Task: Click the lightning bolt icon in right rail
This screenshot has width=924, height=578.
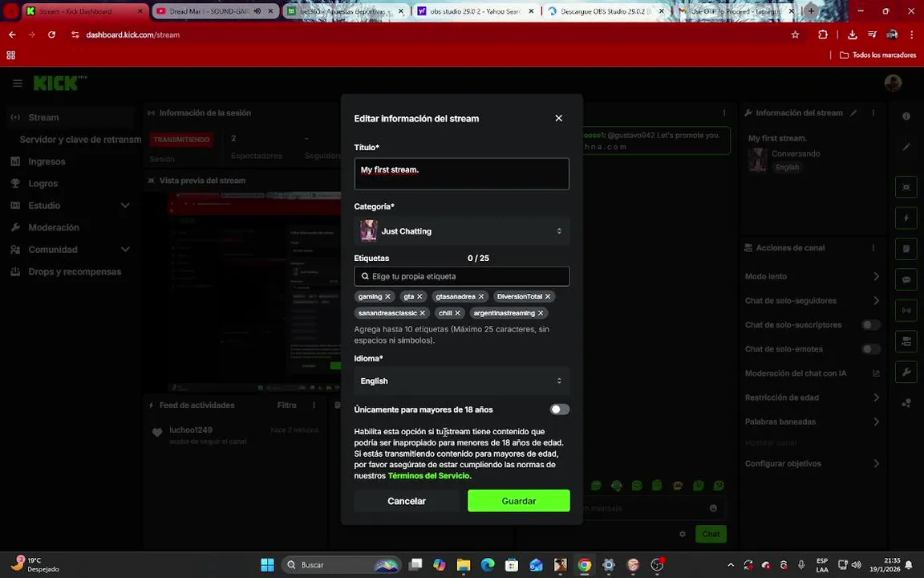Action: [x=906, y=218]
